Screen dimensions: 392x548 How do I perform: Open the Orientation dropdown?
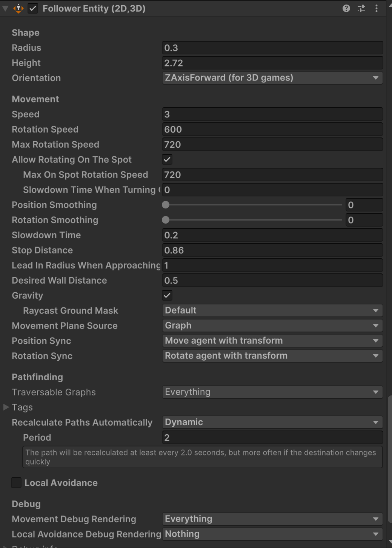coord(272,78)
